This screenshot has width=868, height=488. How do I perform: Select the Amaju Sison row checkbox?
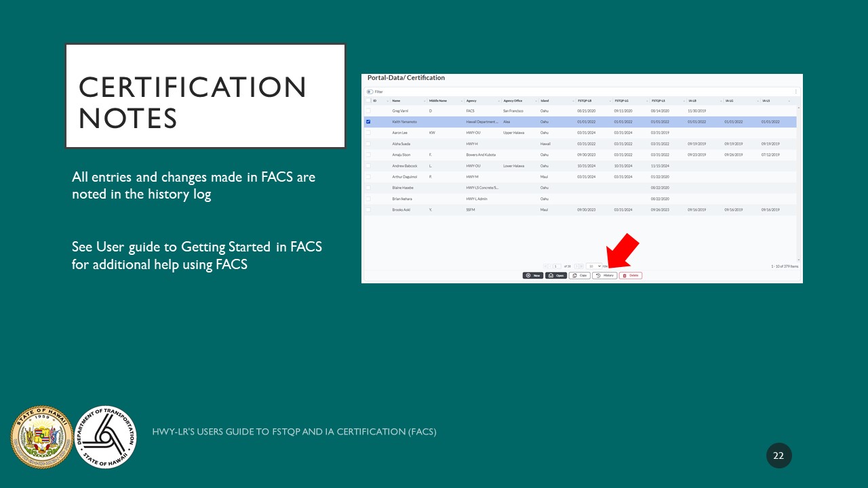(368, 155)
